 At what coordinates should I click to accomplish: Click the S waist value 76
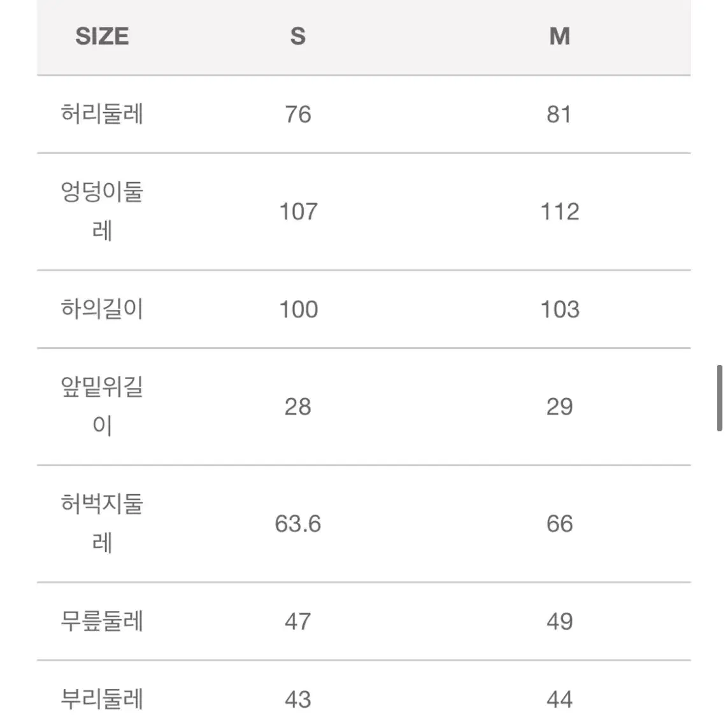coord(298,114)
